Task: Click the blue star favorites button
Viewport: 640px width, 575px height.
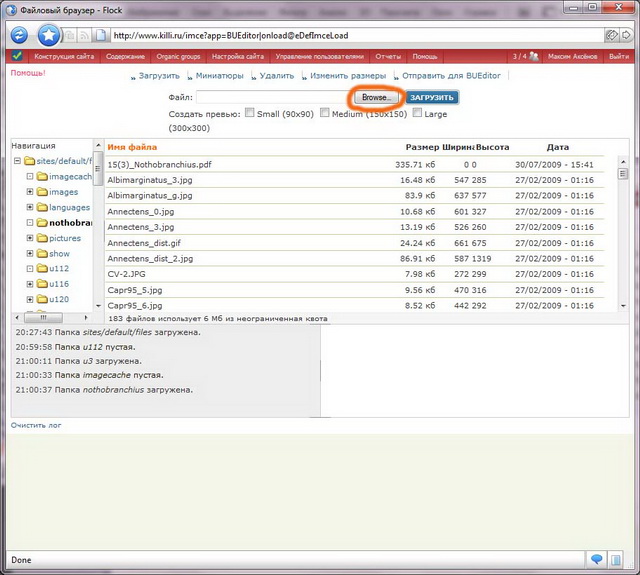Action: coord(49,35)
